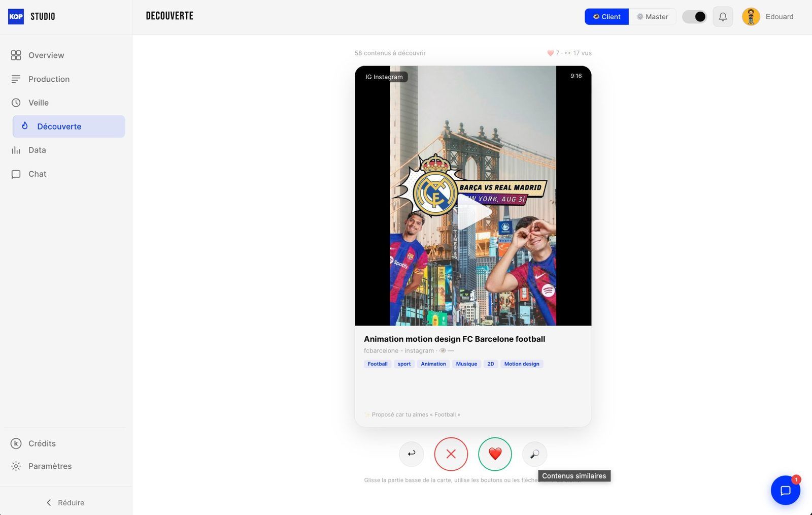The height and width of the screenshot is (515, 812).
Task: Click the likes and 17 vus stats
Action: 569,53
